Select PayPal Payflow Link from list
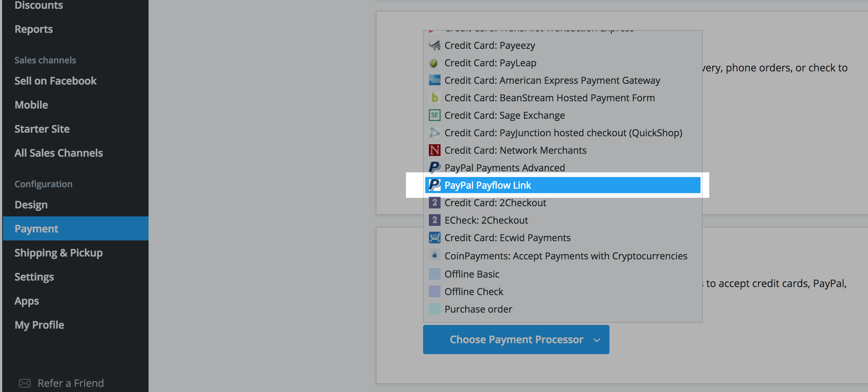Screen dimensions: 868x392 pos(488,185)
